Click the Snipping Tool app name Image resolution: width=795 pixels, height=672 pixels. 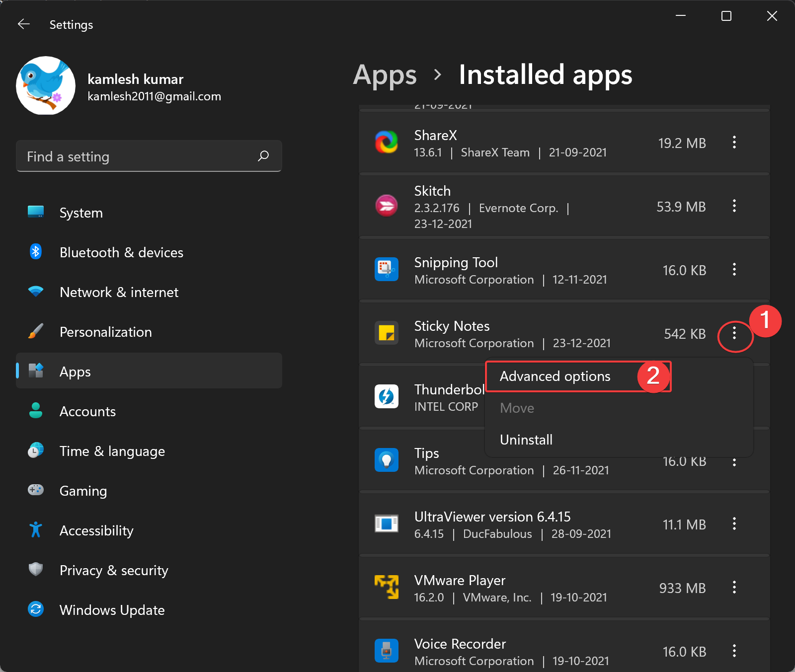456,262
